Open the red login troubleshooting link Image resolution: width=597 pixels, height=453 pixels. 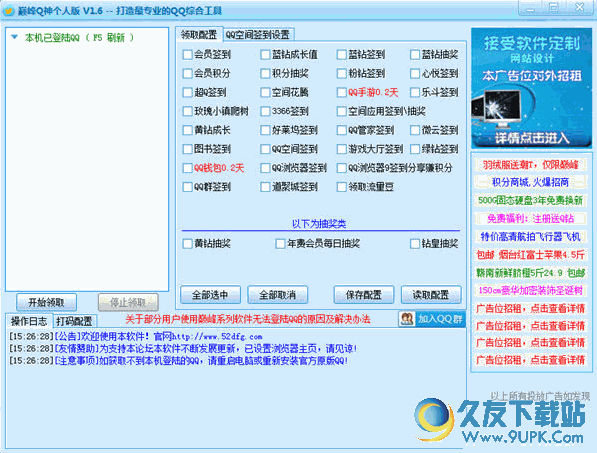(248, 319)
